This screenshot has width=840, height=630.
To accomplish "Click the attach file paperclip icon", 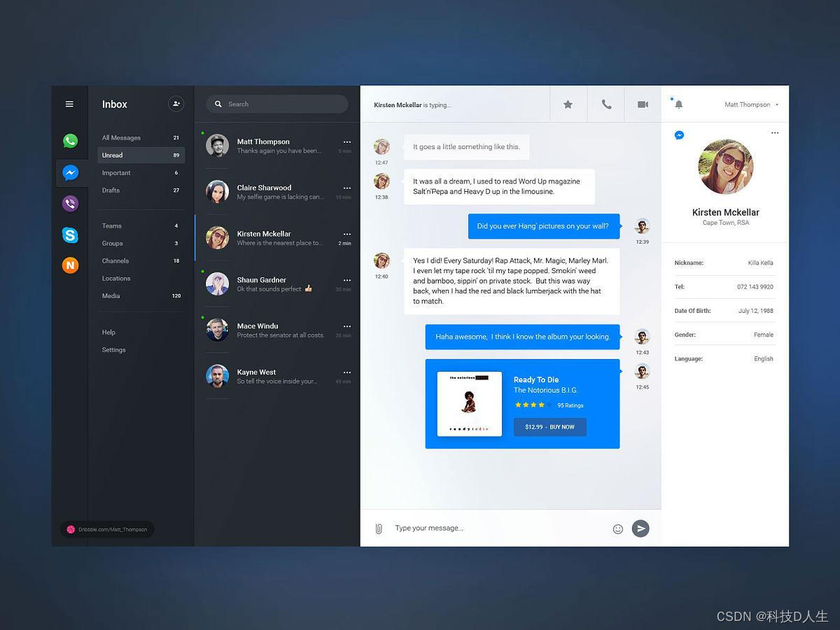I will pyautogui.click(x=379, y=528).
